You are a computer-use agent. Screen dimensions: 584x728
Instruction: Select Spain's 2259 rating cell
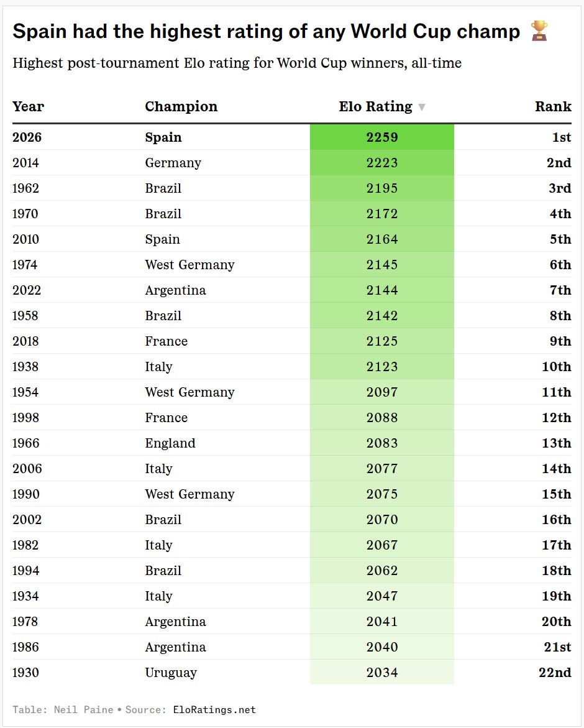click(381, 137)
